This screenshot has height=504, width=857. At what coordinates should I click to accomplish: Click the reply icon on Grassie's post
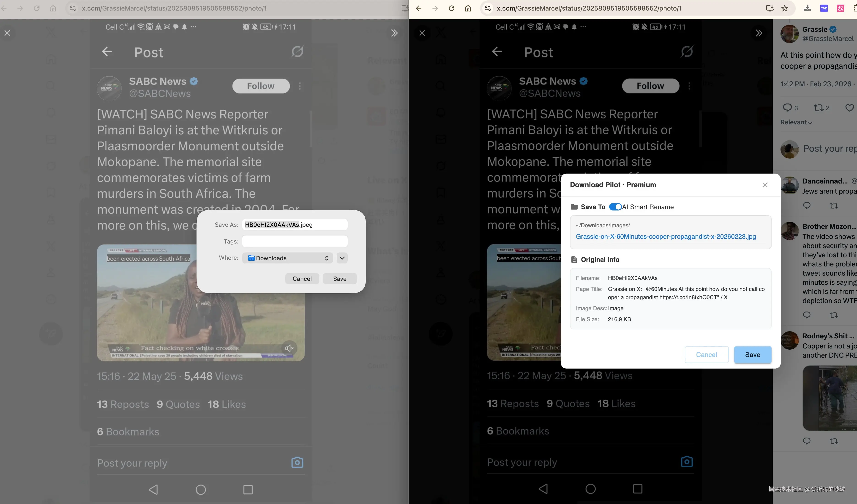[x=787, y=108]
